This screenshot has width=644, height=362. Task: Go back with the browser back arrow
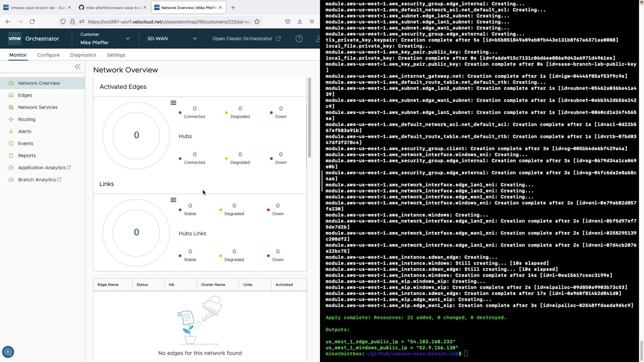[x=8, y=22]
